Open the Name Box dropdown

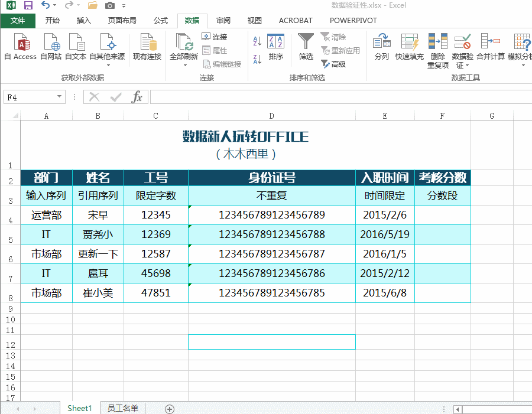tap(59, 97)
